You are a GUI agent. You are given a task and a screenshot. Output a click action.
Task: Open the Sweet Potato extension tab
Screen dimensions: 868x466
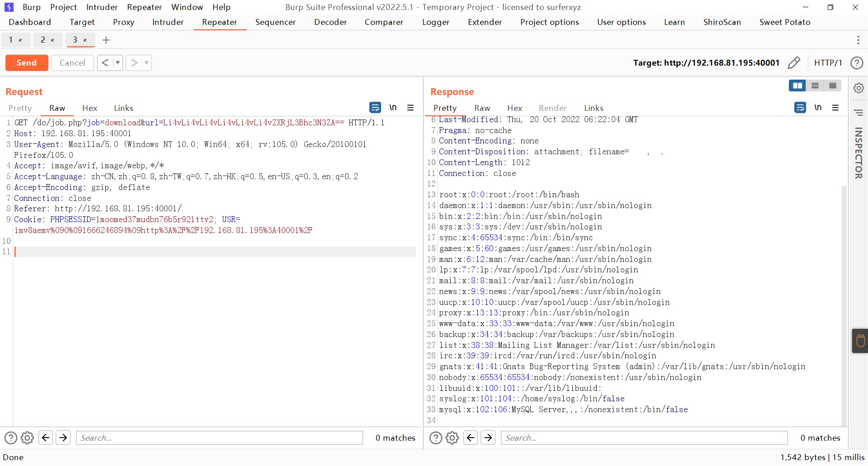[785, 22]
